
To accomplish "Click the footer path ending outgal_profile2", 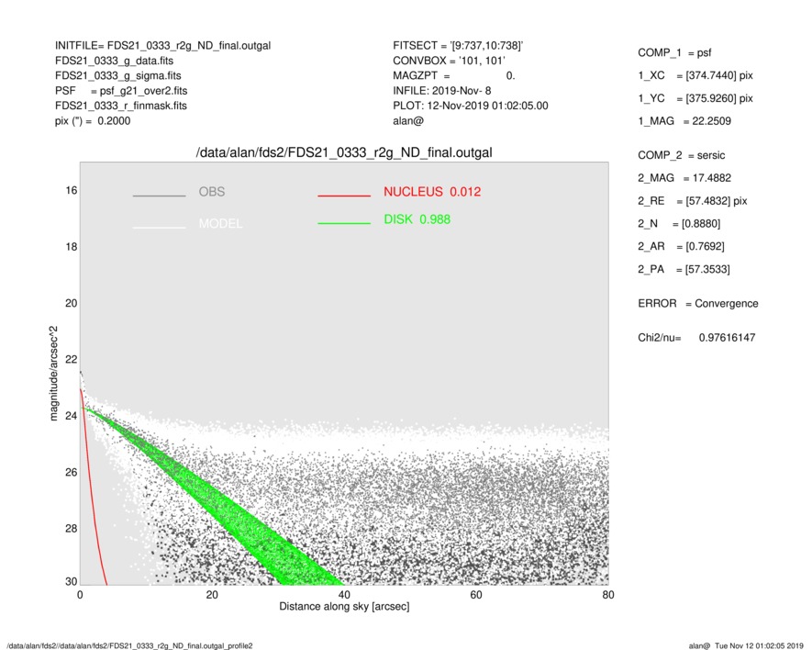I will click(x=129, y=645).
